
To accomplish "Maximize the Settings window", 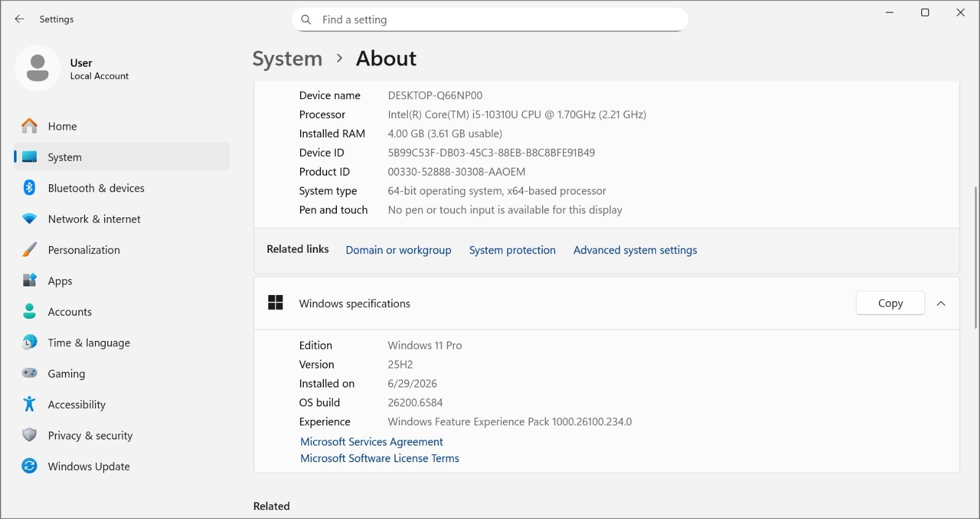I will 925,12.
